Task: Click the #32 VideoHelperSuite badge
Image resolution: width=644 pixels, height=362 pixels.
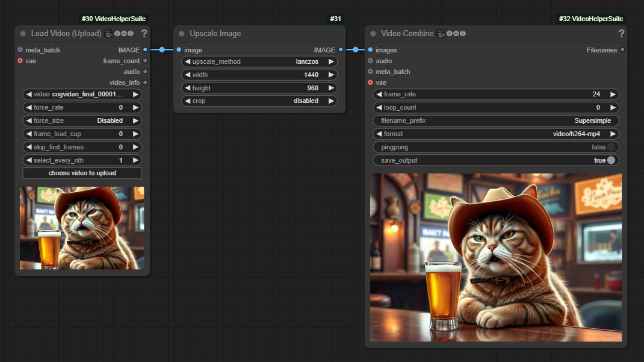Action: [591, 19]
